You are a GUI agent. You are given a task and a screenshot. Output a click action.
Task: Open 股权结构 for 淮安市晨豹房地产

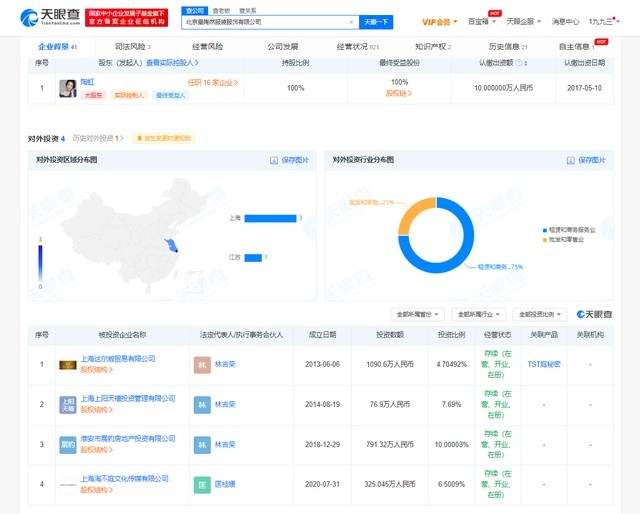[96, 449]
